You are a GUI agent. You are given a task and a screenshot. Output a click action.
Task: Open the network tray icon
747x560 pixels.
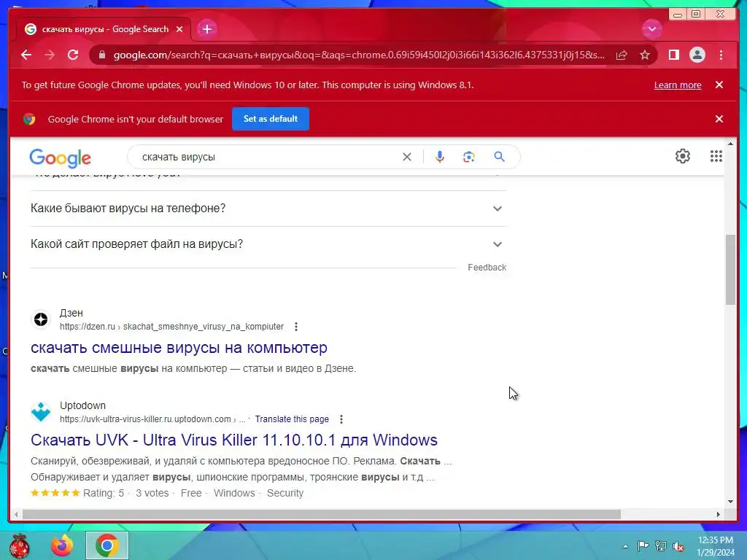660,546
